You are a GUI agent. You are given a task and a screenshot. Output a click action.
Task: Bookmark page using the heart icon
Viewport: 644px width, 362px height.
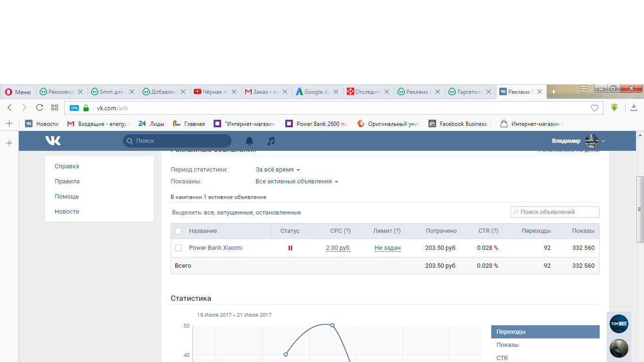tap(594, 108)
